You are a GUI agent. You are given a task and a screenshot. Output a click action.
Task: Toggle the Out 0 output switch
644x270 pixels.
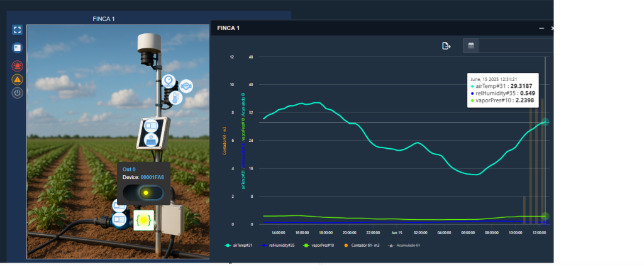145,193
